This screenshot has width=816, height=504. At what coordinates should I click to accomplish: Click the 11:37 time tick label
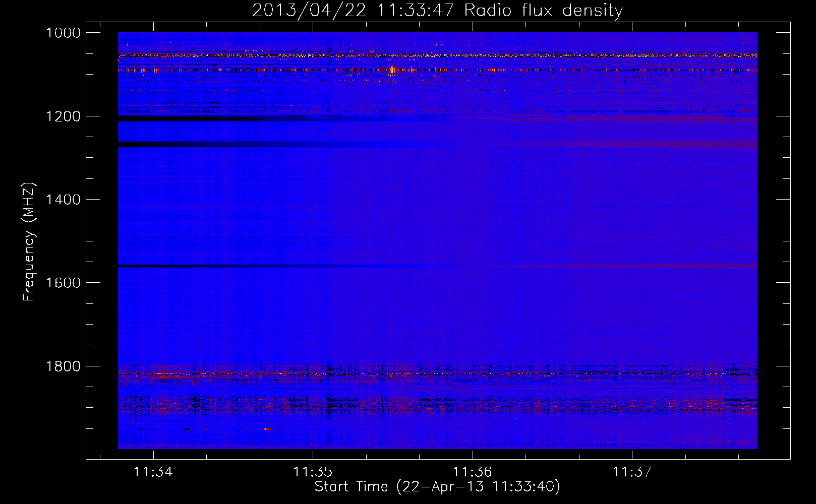point(632,472)
